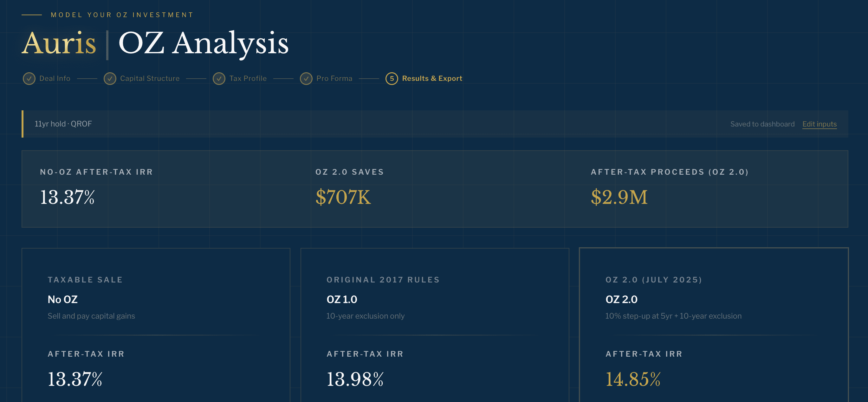Return to the Pro Forma step
Viewport: 868px width, 402px height.
(x=334, y=79)
